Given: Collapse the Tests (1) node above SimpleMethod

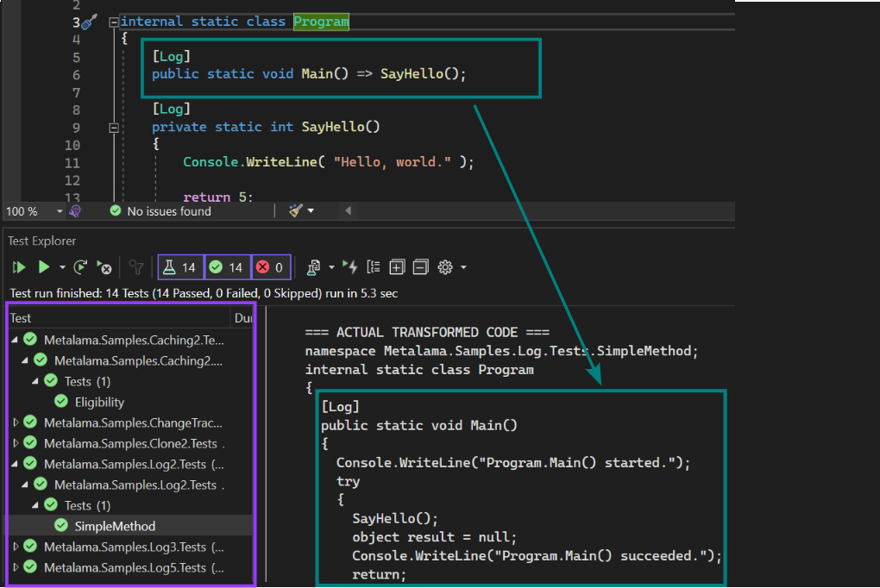Looking at the screenshot, I should pos(35,505).
